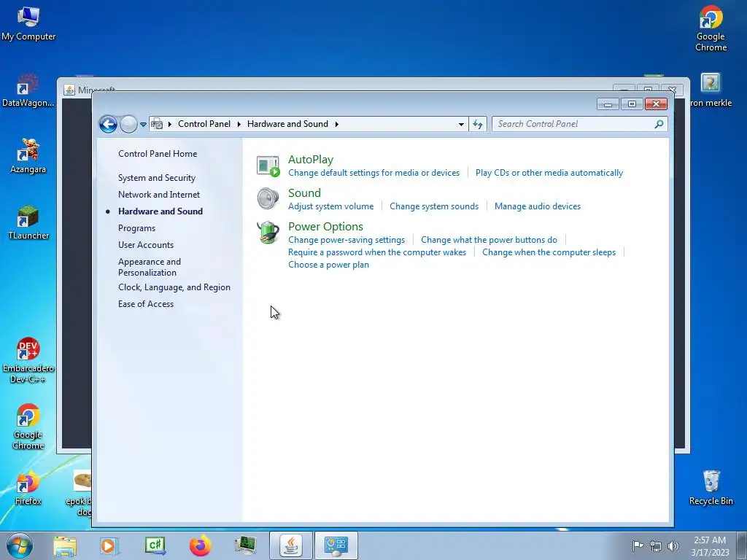The height and width of the screenshot is (560, 747).
Task: Select the Embarcadero Dev-C++ desktop shortcut
Action: [28, 360]
